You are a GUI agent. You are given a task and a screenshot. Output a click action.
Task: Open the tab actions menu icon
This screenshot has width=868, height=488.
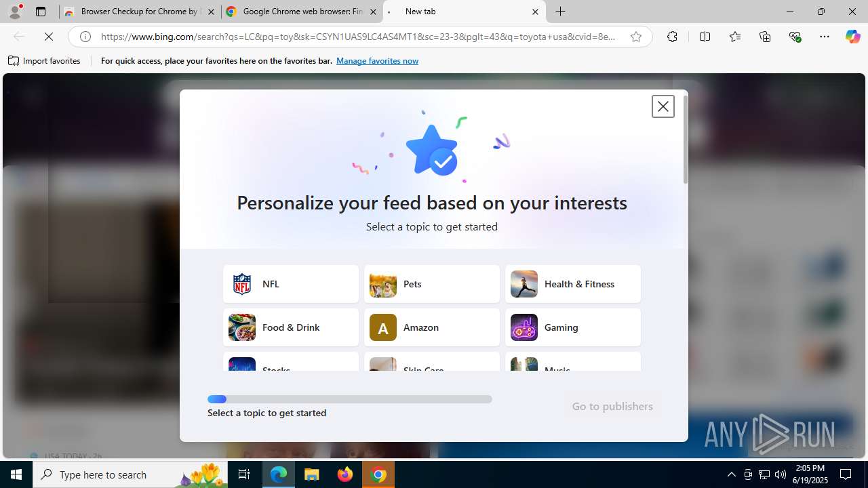click(41, 12)
